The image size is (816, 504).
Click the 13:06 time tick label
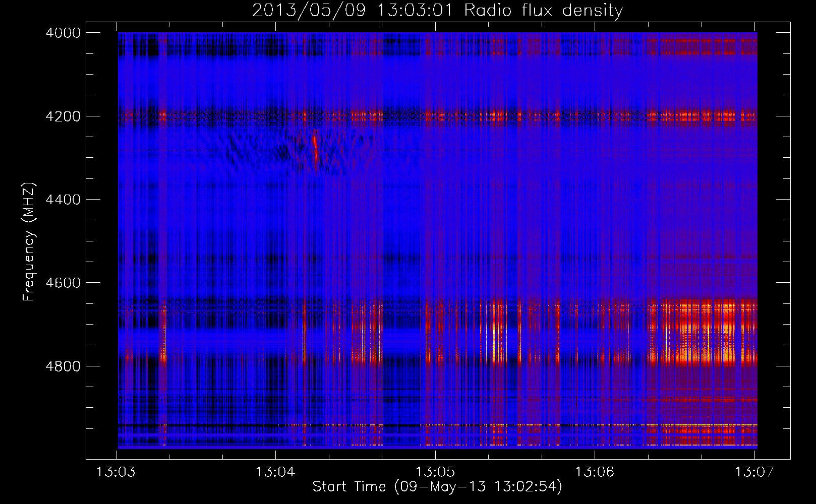pos(595,472)
